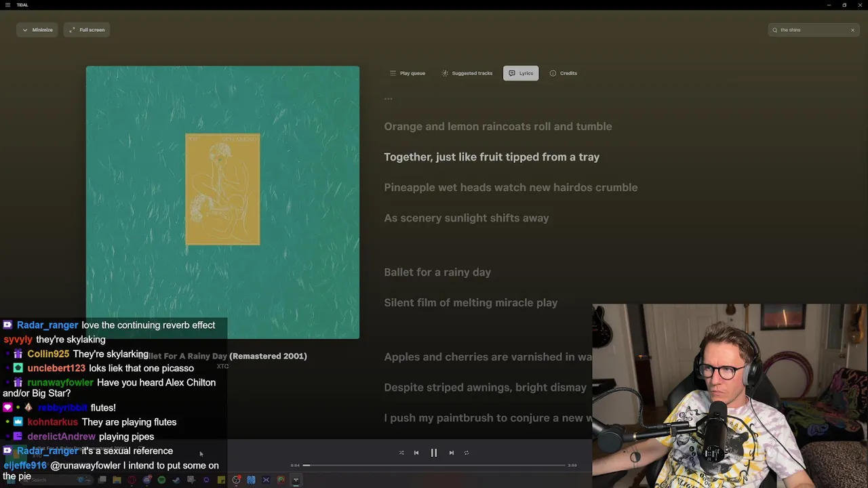Click the TIDAL icon in the taskbar
868x488 pixels.
[x=296, y=480]
